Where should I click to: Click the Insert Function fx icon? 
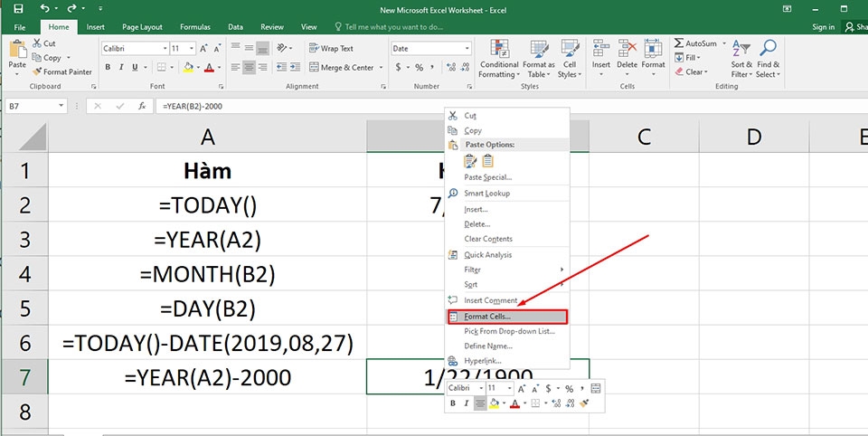pyautogui.click(x=142, y=106)
